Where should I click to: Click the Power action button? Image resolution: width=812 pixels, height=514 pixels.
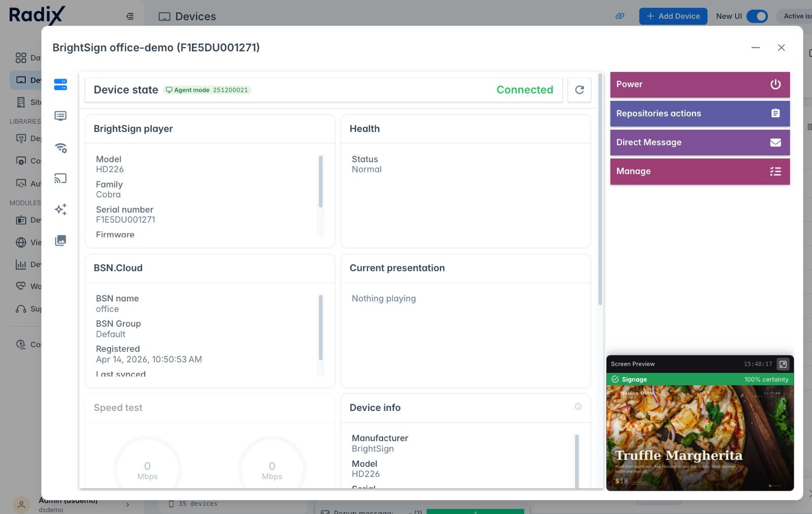click(x=700, y=84)
